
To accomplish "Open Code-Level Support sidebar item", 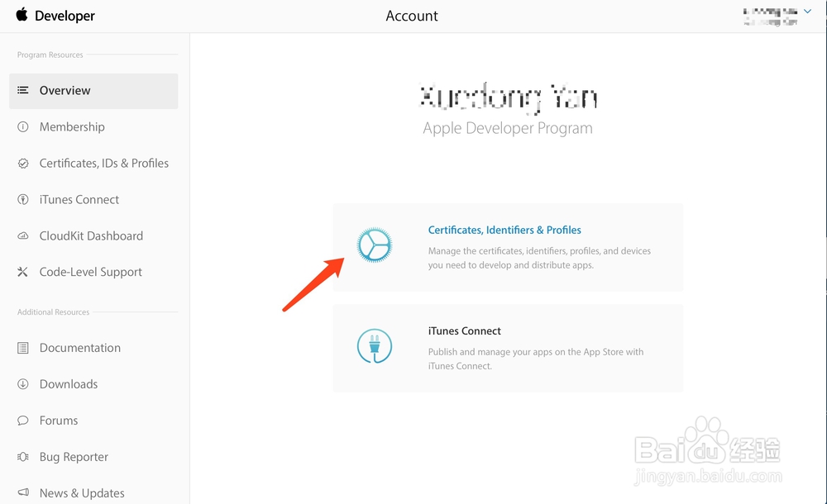I will pos(91,272).
